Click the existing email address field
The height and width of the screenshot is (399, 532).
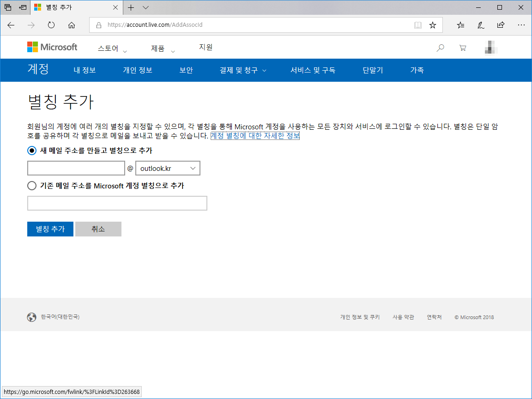[117, 203]
